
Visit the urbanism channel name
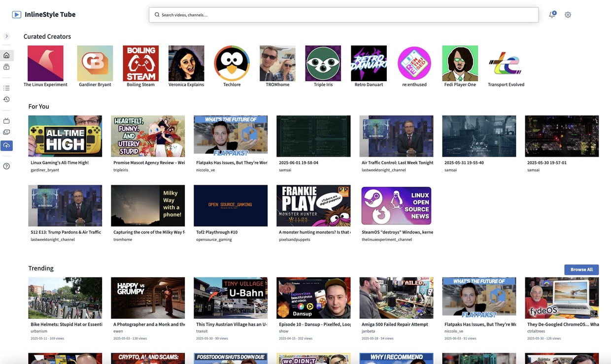pos(39,331)
